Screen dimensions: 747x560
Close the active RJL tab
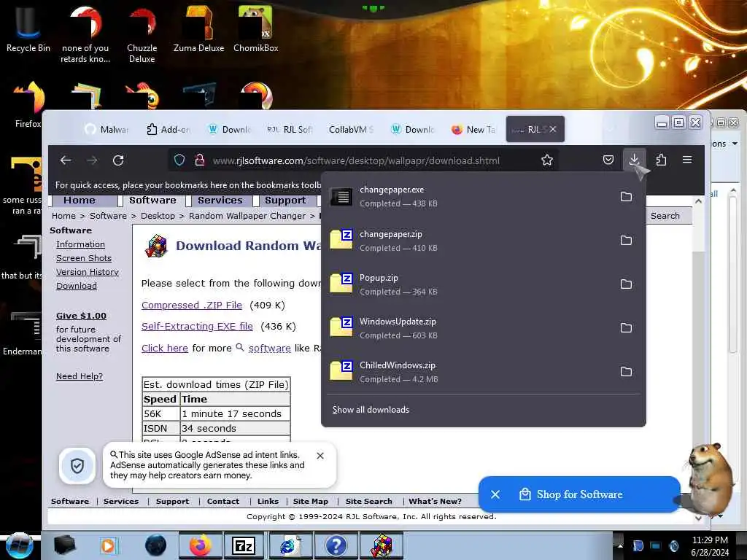pyautogui.click(x=553, y=129)
